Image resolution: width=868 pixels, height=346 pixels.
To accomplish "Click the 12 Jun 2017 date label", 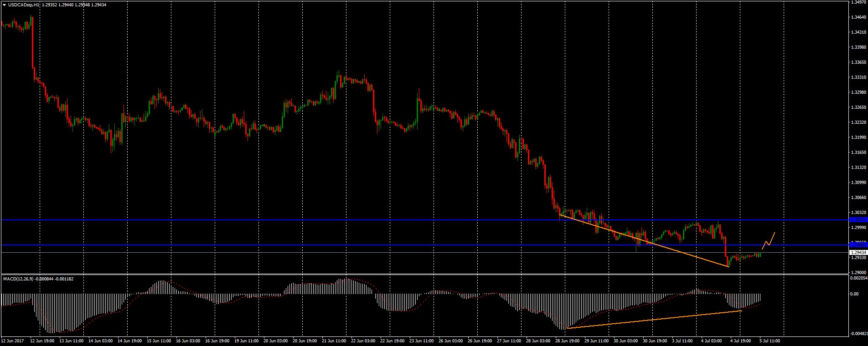I will point(12,340).
